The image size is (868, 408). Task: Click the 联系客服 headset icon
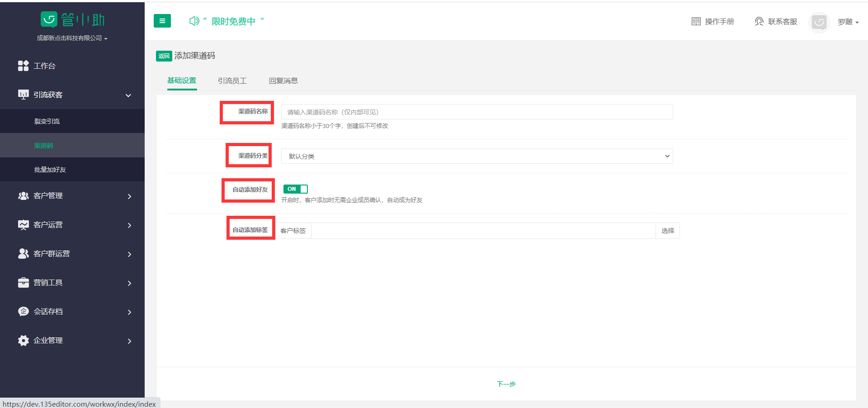pos(759,21)
